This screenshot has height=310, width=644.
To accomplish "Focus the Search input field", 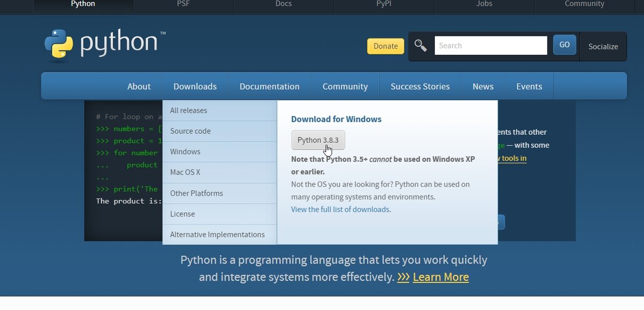I will 491,46.
